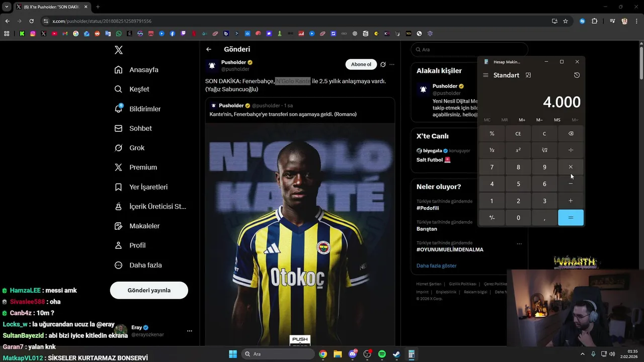Open volume control in system tray
644x362 pixels.
click(x=612, y=354)
